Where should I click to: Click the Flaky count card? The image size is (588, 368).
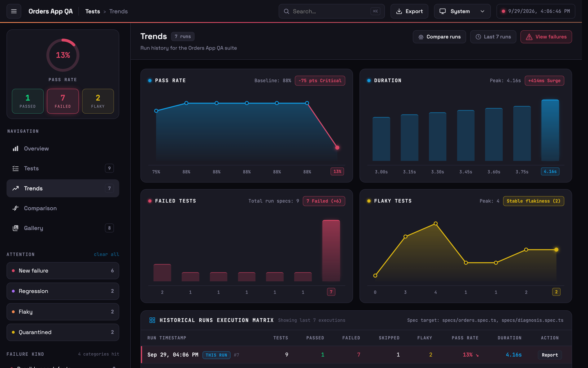(98, 101)
